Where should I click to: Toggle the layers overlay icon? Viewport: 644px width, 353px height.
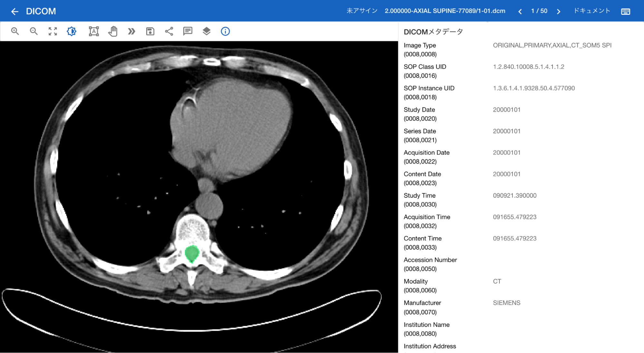(207, 31)
